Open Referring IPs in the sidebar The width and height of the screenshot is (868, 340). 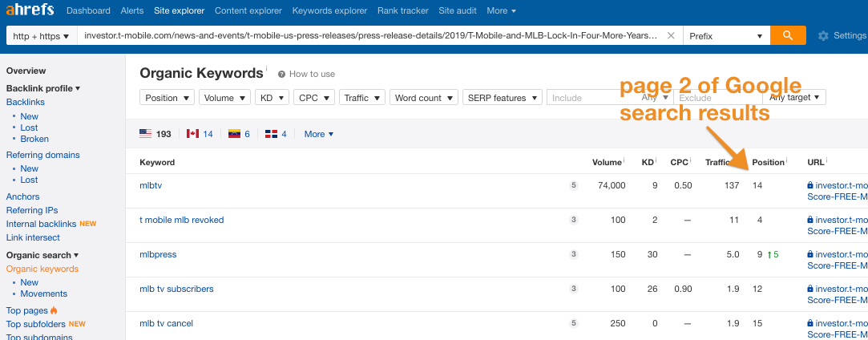tap(32, 210)
